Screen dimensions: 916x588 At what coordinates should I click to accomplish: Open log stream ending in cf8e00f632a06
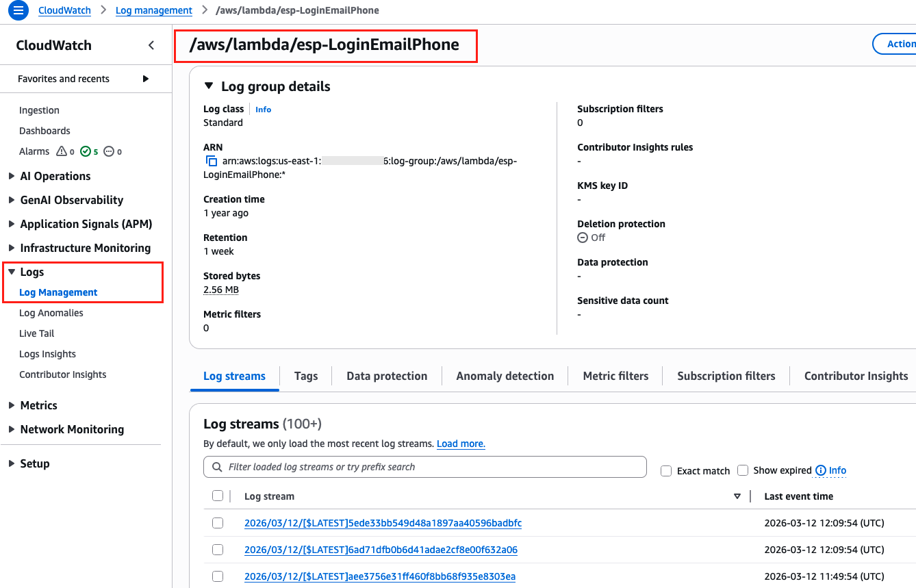(x=381, y=550)
